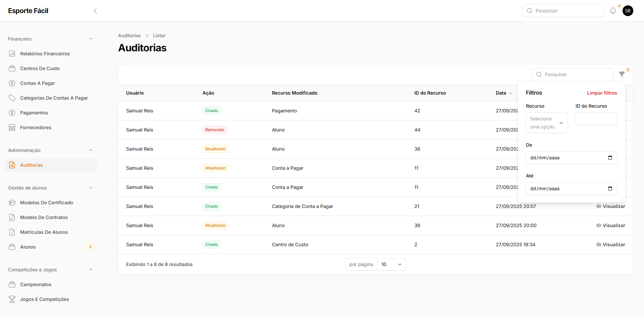Visualizar the Centro de Custo audit entry
This screenshot has width=644, height=317.
click(610, 245)
